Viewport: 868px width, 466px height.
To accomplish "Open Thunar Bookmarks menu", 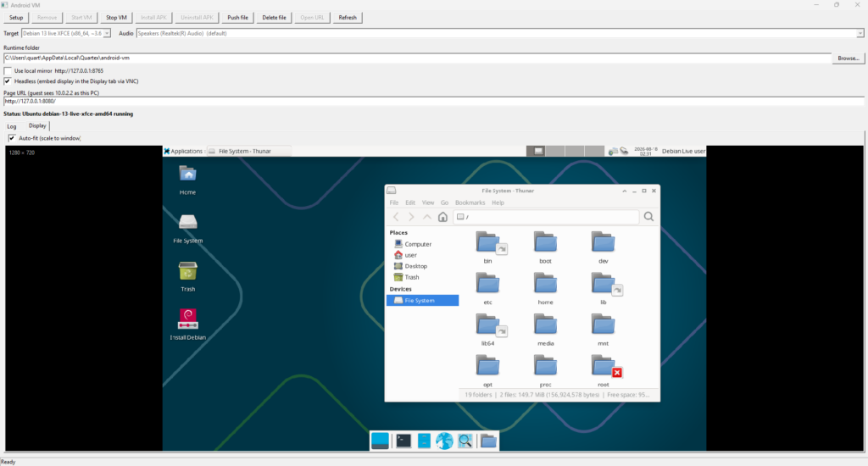I will point(470,202).
